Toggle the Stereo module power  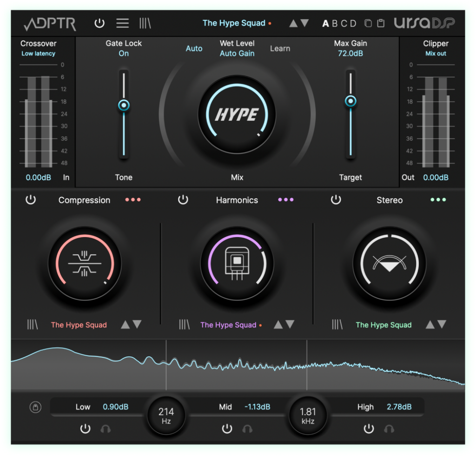(336, 200)
